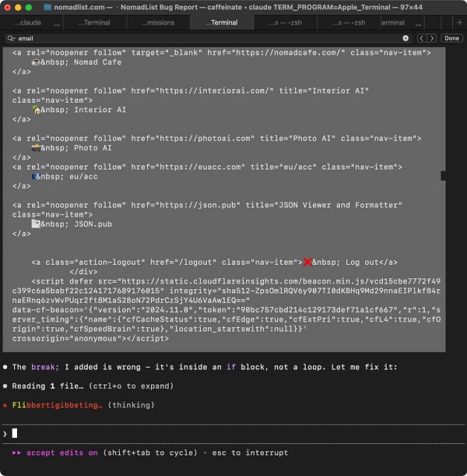Clear the email search text
The image size is (467, 476).
[x=406, y=38]
